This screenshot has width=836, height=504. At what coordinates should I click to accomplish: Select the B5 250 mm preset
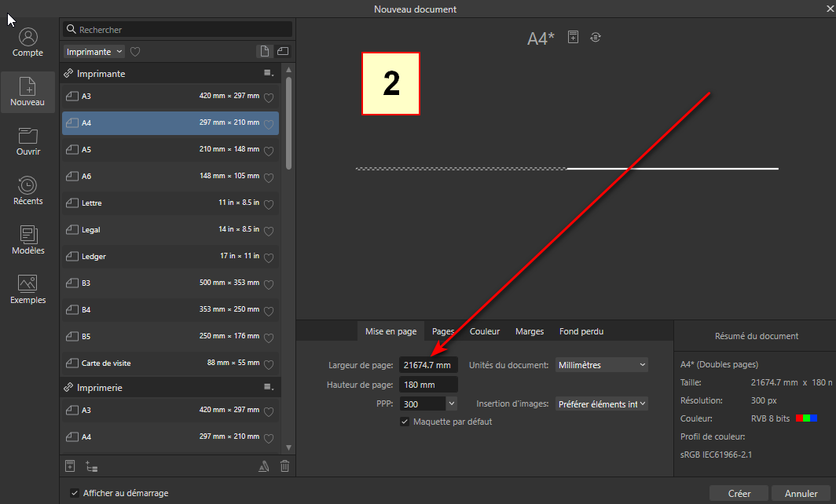170,336
